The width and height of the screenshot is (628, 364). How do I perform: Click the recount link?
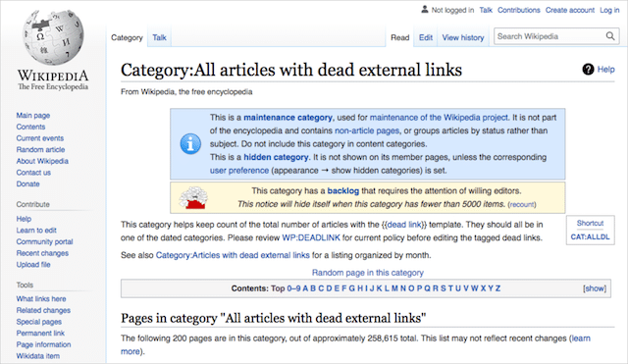coord(522,205)
